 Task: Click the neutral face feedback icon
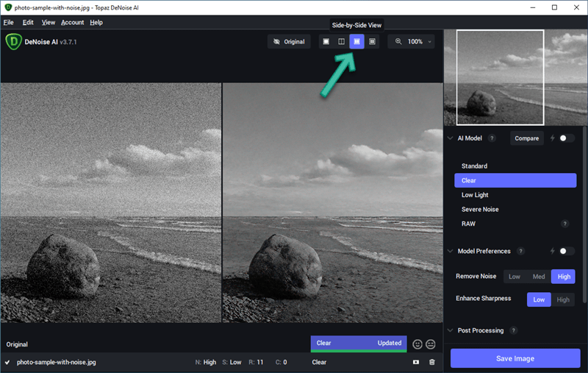431,344
